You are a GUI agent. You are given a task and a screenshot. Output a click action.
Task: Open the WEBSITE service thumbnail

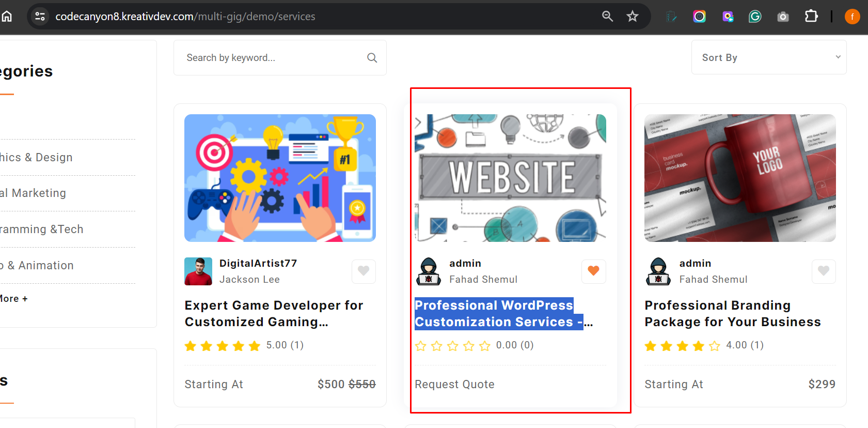pos(510,178)
